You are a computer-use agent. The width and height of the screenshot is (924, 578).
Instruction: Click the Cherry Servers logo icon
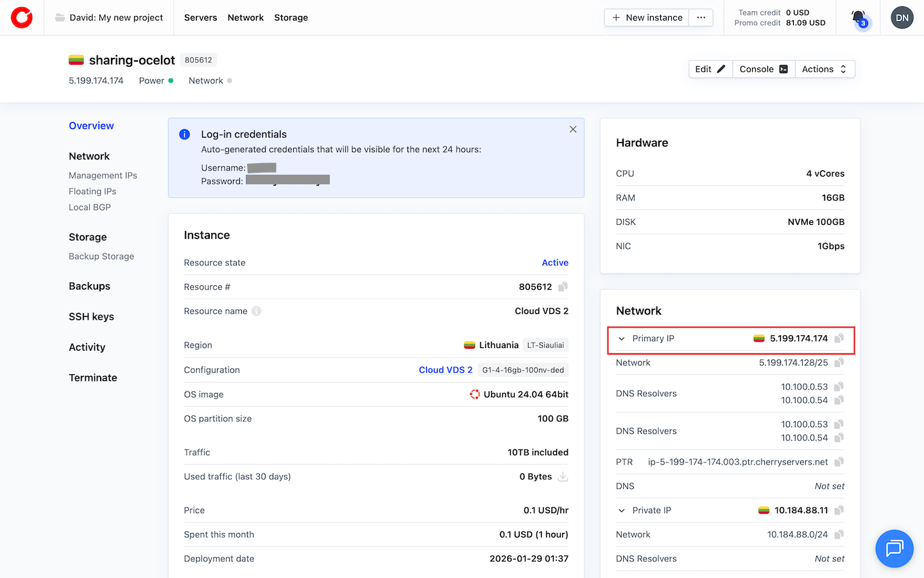click(22, 17)
